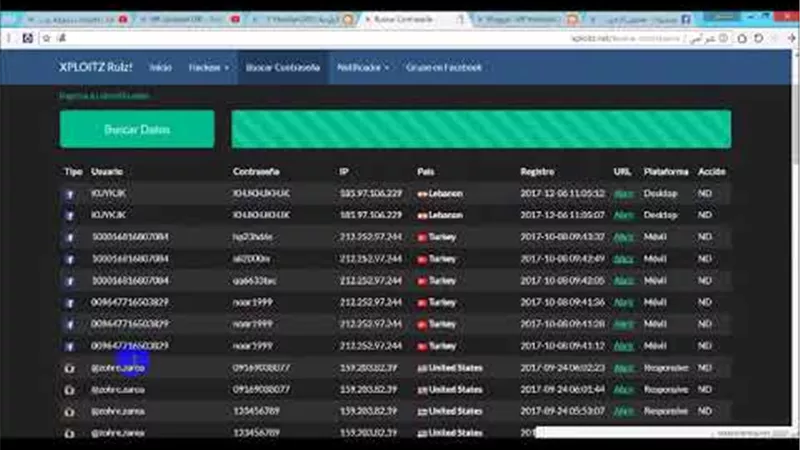Screen dimensions: 800x450
Task: Click the browser arrow button at toolbar end
Action: [x=791, y=38]
